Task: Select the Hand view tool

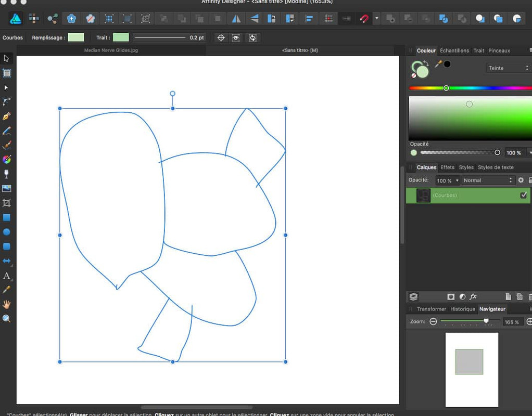Action: pyautogui.click(x=7, y=304)
